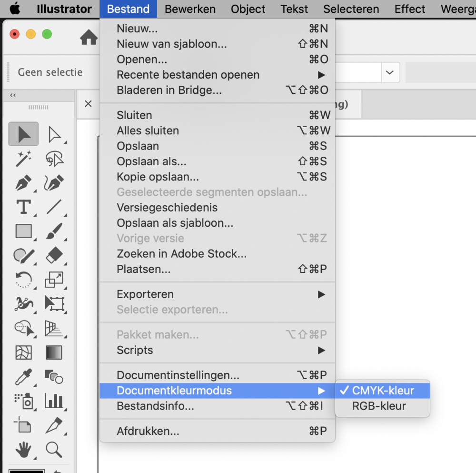The height and width of the screenshot is (473, 476).
Task: Go to the Home screen icon
Action: coord(89,37)
